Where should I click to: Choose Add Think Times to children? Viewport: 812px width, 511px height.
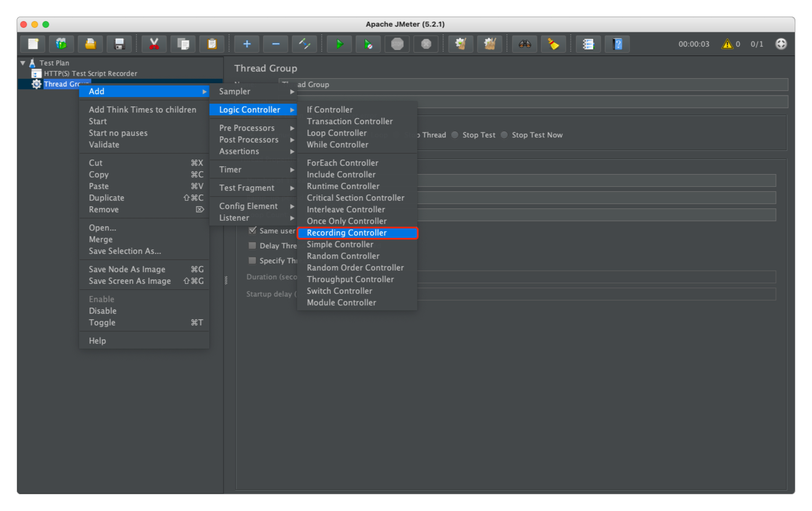144,110
